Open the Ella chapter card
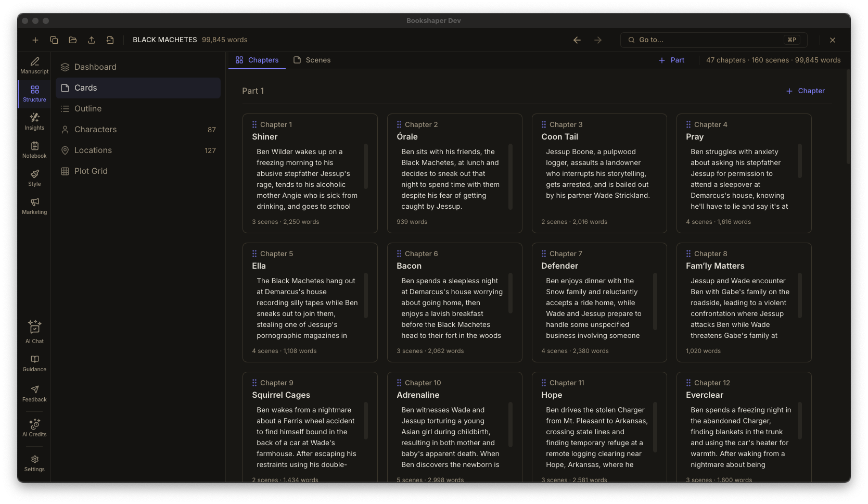Screen dimensions: 868x504 [310, 303]
